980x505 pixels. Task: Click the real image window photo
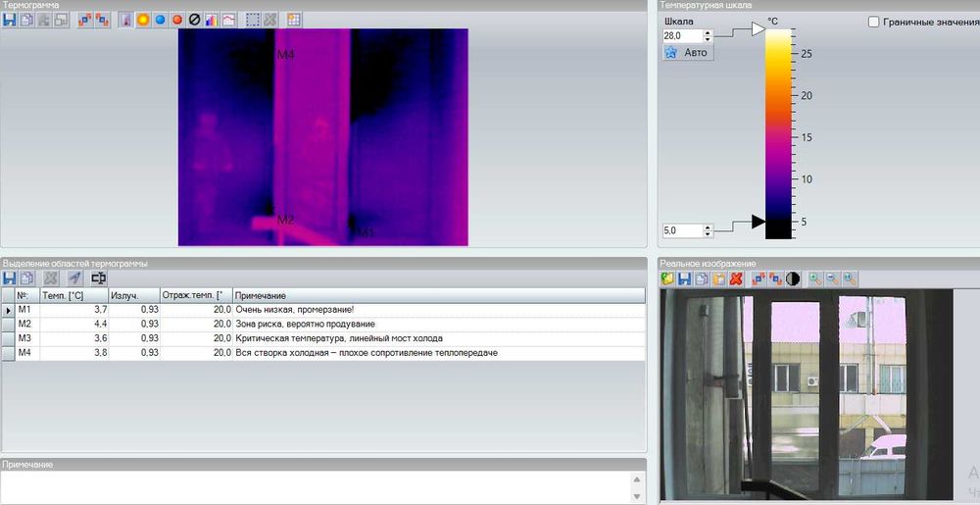[807, 394]
